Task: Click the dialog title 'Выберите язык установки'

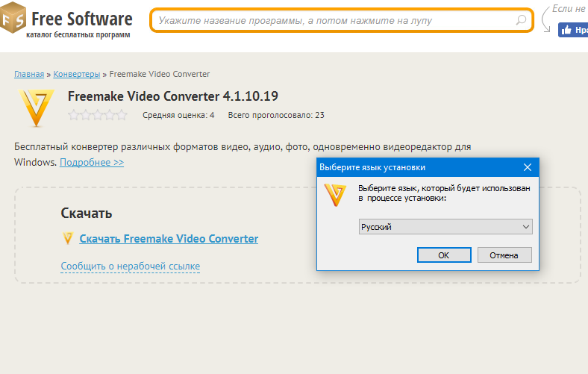Action: (x=372, y=167)
